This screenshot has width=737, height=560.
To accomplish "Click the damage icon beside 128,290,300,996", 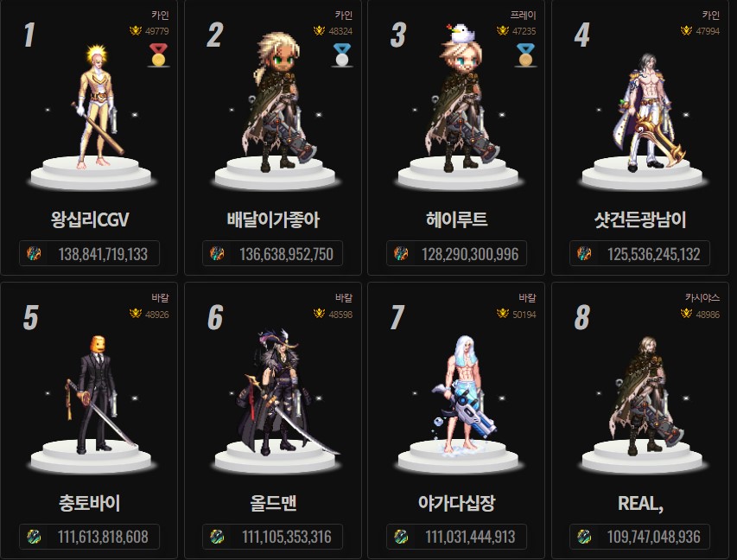I will 401,254.
